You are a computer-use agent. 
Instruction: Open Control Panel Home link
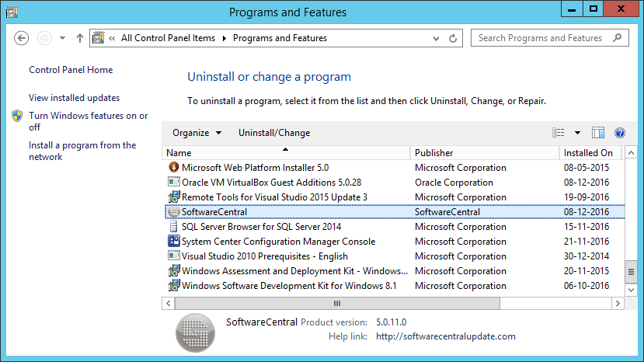(x=71, y=70)
